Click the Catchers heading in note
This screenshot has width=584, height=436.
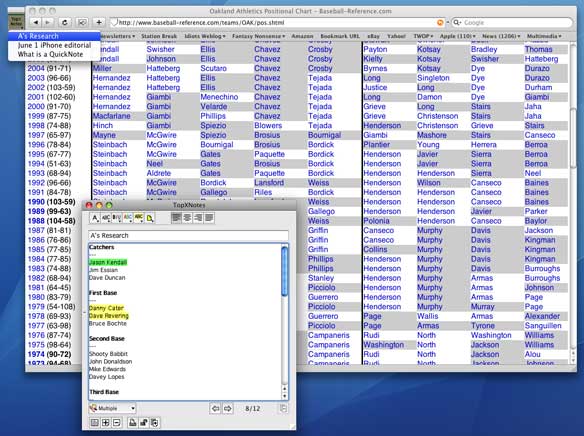[x=102, y=247]
